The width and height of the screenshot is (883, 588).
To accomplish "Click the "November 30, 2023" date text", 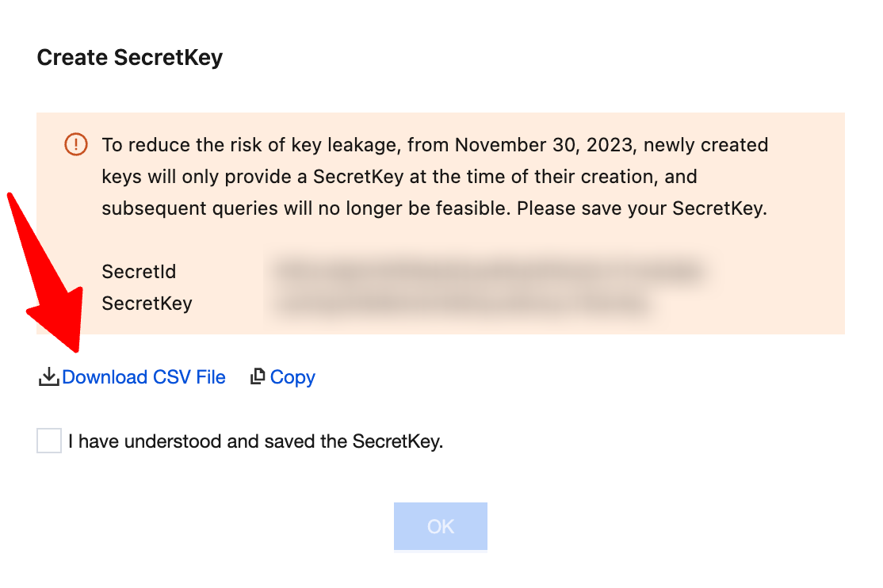I will pyautogui.click(x=544, y=145).
